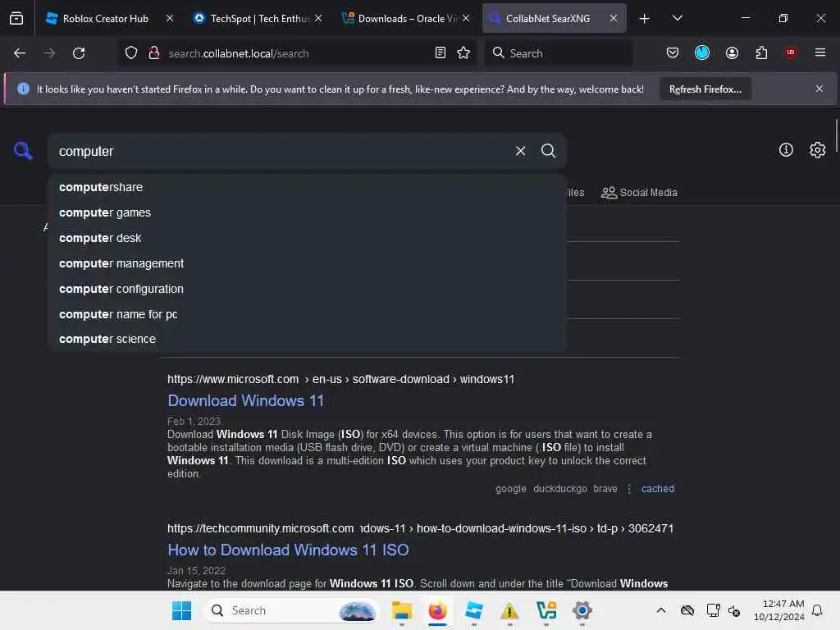Screen dimensions: 840x630
Task: Choose suggestion computer configuration
Action: tap(307, 289)
